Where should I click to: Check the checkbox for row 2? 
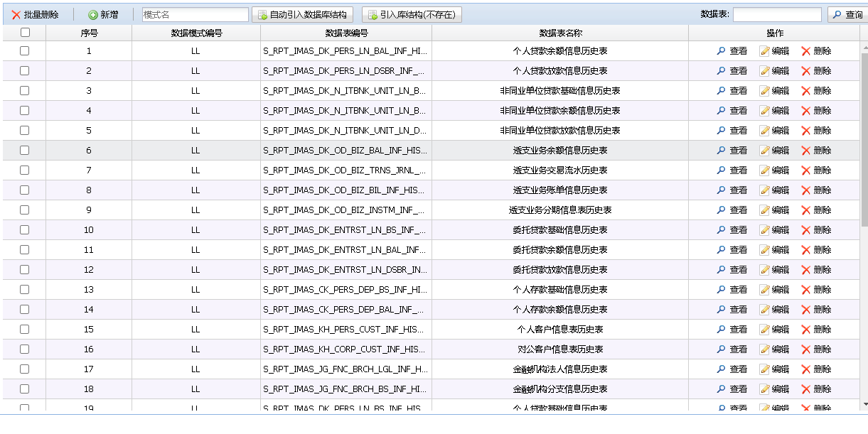[25, 71]
